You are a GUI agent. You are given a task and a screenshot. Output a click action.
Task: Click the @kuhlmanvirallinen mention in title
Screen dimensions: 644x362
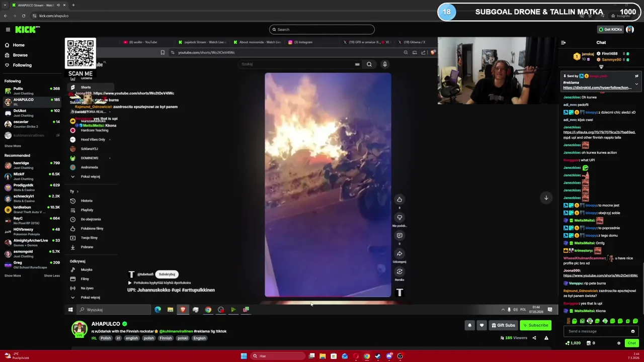pos(176,332)
